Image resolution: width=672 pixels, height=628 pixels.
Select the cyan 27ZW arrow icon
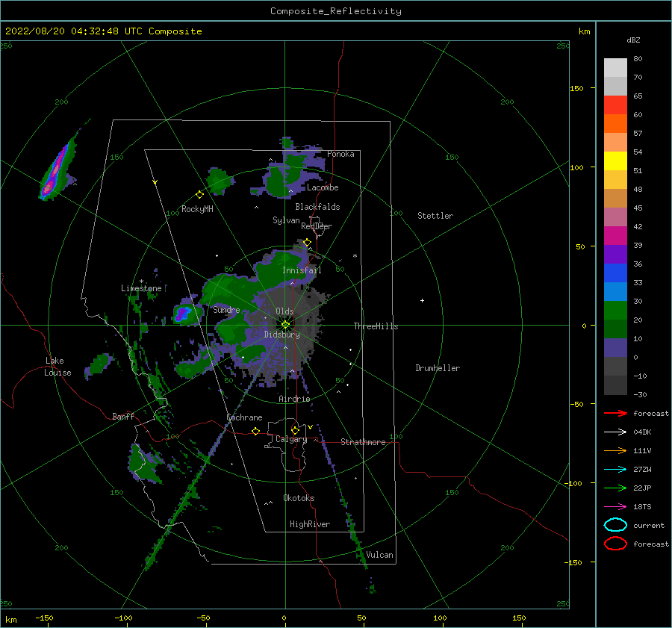(615, 470)
